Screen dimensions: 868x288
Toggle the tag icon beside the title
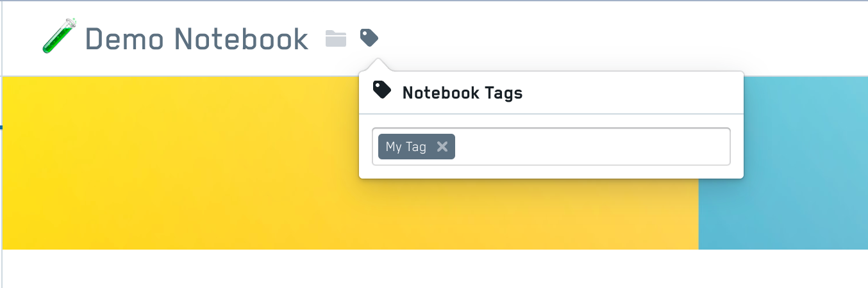pos(369,38)
